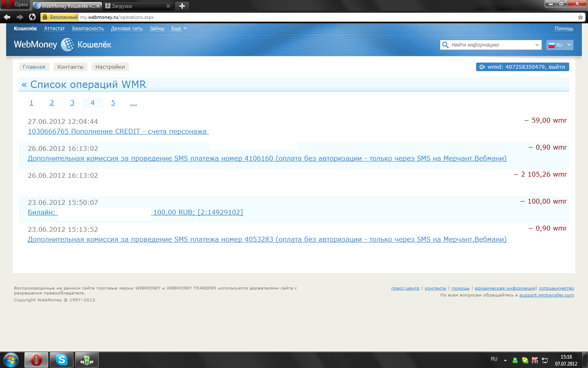Open the Пополнение CREDIT operation link
Viewport: 588px width, 368px height.
[x=118, y=132]
